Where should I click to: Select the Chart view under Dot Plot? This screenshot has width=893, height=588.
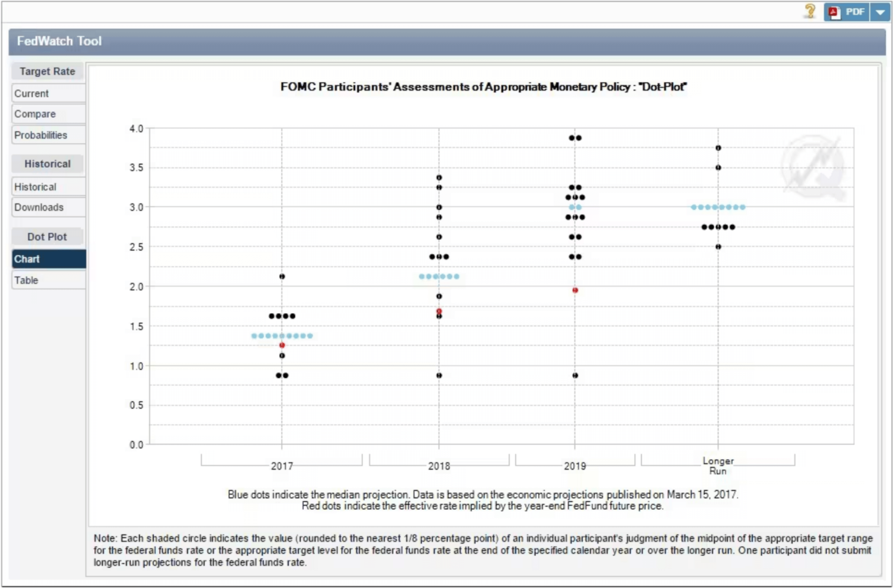coord(48,259)
